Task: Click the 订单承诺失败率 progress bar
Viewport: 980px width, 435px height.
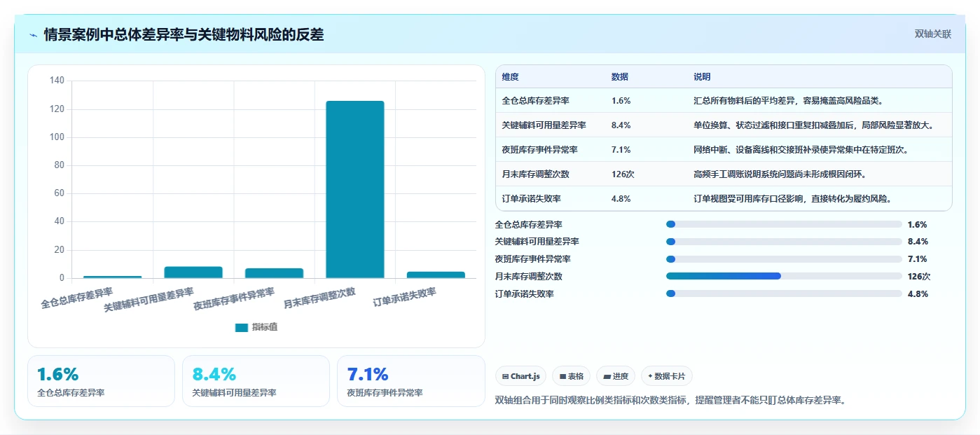Action: tap(784, 294)
